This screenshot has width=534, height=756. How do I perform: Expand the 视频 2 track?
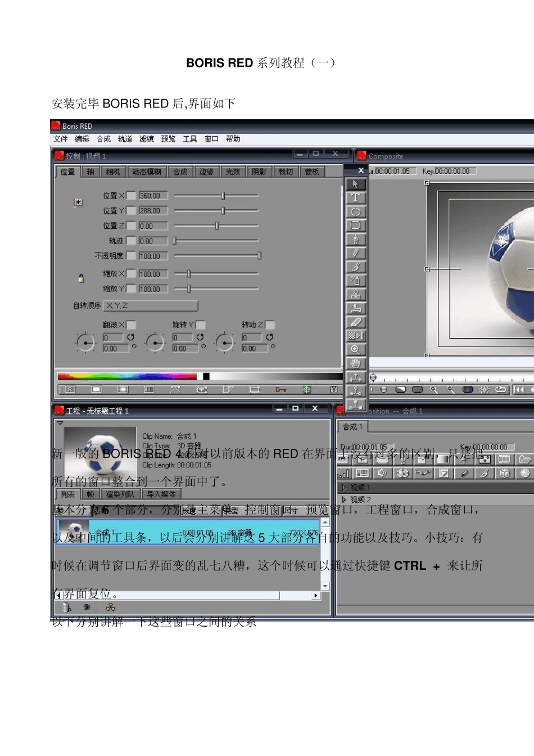click(344, 499)
